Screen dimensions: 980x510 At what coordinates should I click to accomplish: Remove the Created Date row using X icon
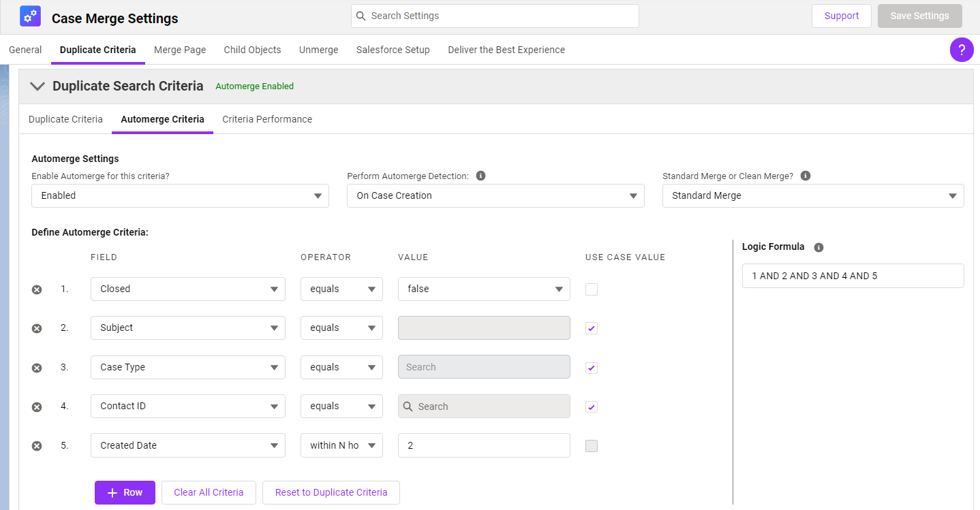(x=37, y=446)
